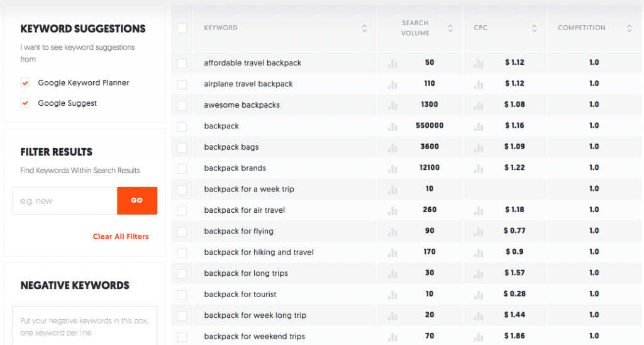Viewport: 644px width, 345px height.
Task: Click the KEYWORD column header label
Action: click(x=221, y=28)
